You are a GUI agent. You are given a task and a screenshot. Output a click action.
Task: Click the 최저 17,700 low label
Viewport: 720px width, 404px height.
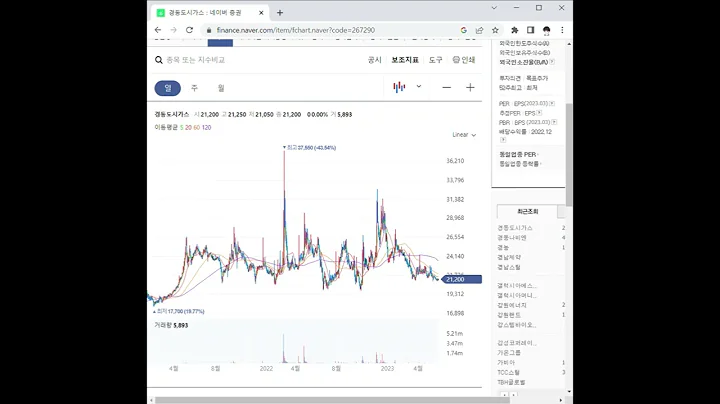pyautogui.click(x=179, y=311)
